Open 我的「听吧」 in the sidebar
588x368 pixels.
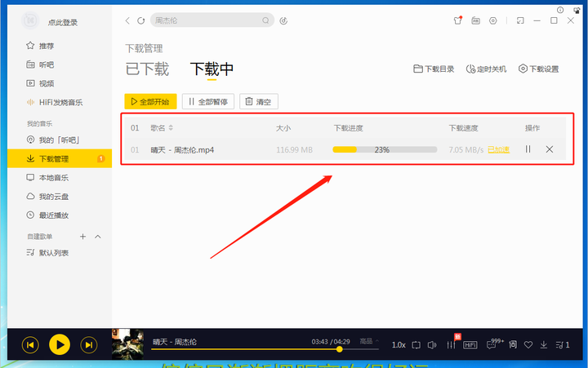[x=53, y=140]
